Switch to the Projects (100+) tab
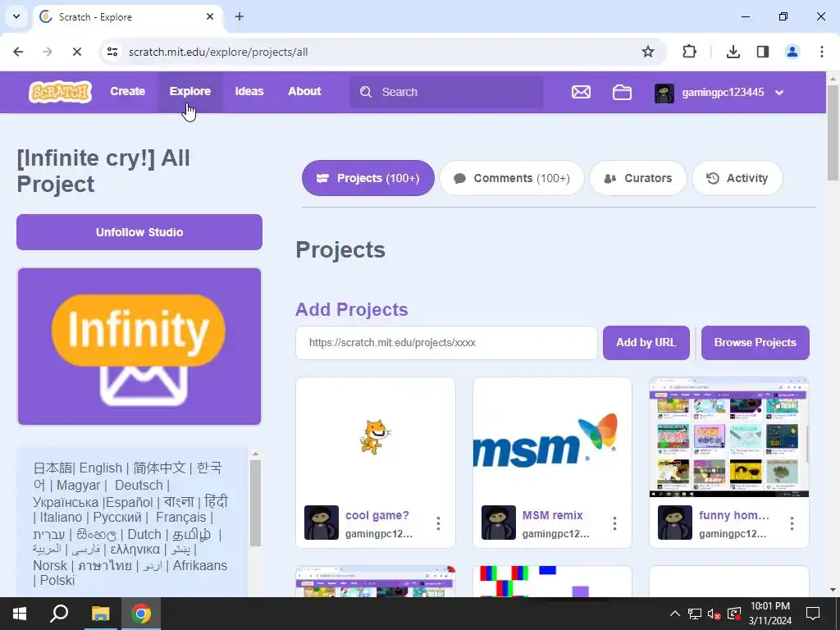Screen dimensions: 840x630 coord(368,178)
